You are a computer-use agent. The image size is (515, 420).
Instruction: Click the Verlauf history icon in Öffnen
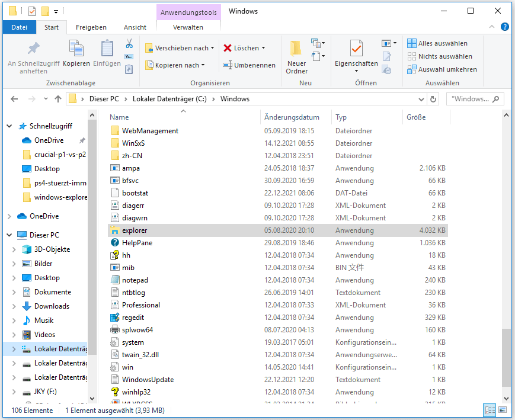tap(387, 69)
